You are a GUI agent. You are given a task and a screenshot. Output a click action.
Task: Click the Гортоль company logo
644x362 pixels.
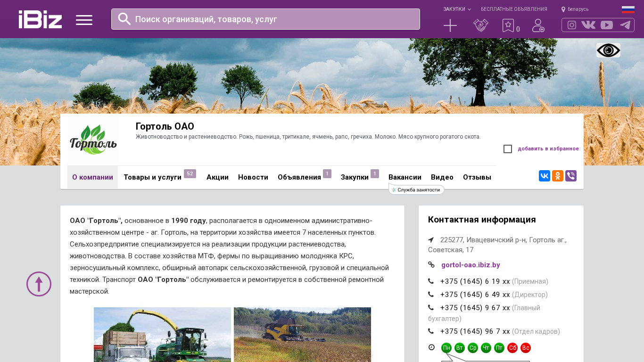click(93, 140)
